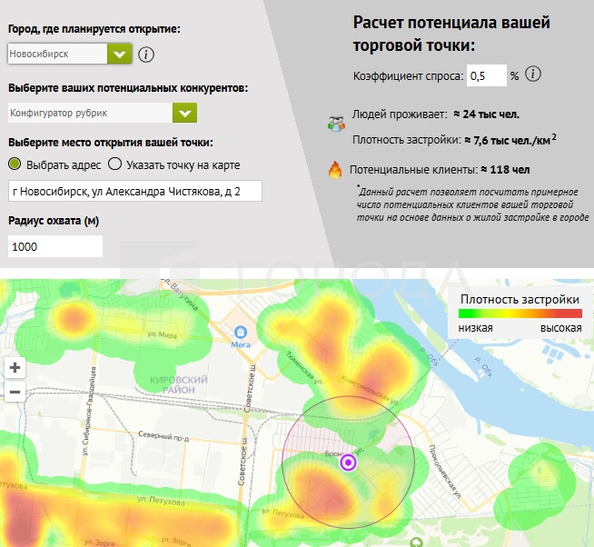
Task: Open the city dropdown arrow next to Новосибирск
Action: coord(120,54)
